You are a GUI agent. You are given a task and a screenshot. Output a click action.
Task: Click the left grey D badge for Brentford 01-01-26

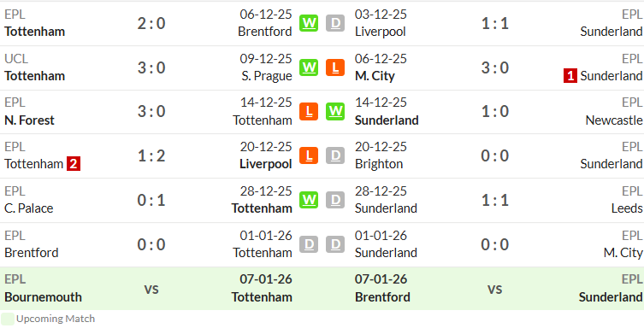(x=309, y=244)
